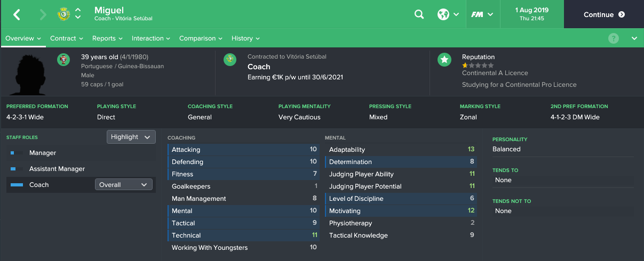Open the FM menu dropdown

pos(482,14)
